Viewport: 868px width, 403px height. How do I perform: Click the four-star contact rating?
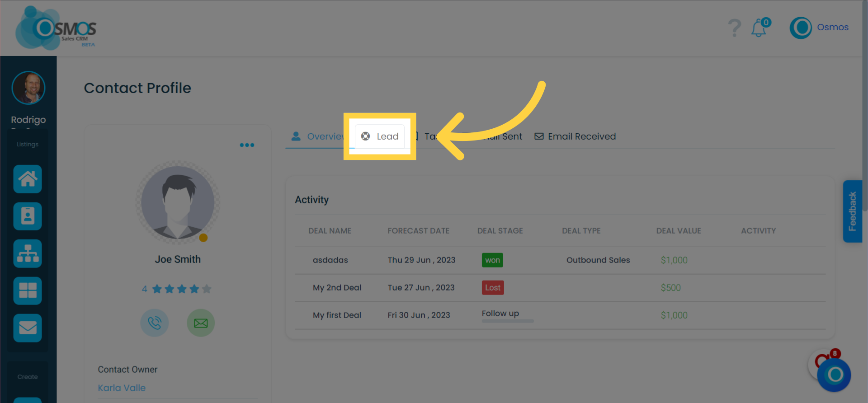tap(177, 289)
